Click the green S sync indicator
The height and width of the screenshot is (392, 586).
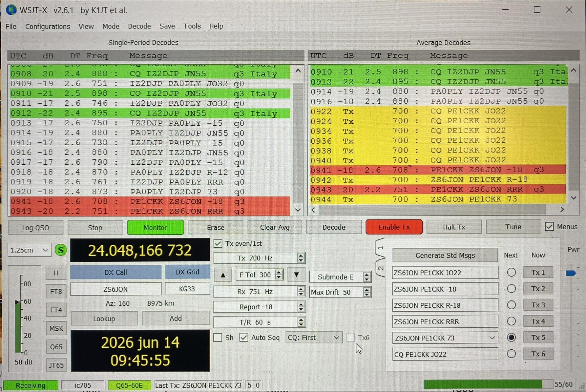(60, 250)
